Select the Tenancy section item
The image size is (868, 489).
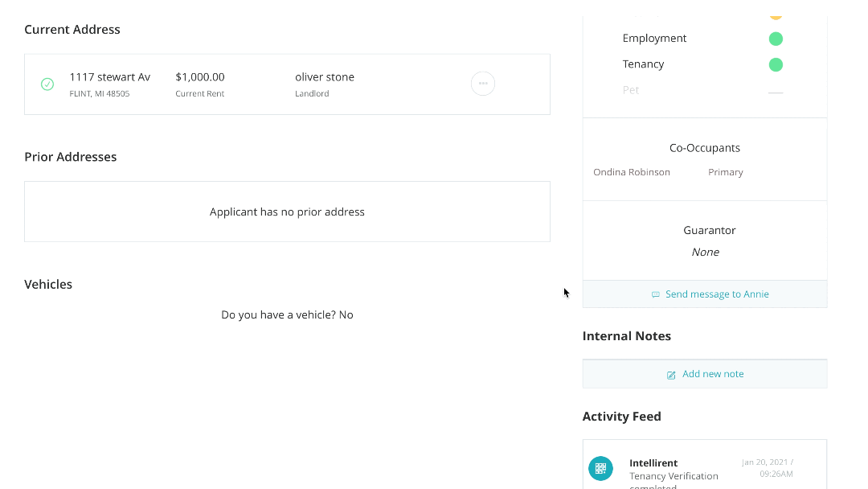643,64
